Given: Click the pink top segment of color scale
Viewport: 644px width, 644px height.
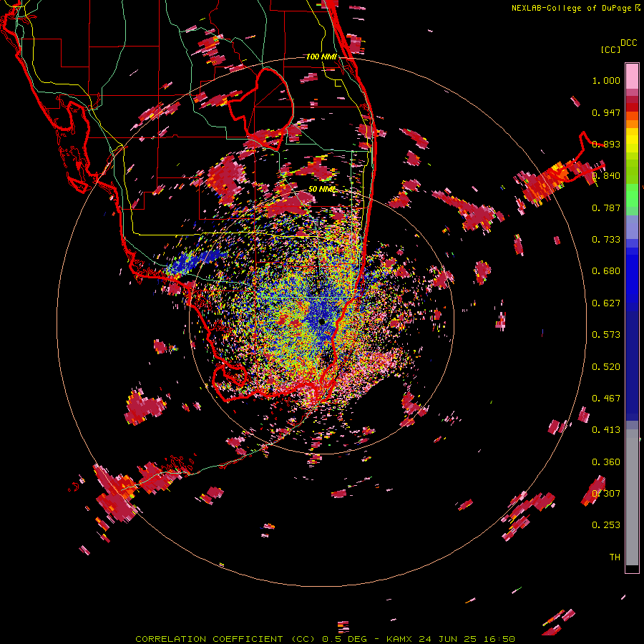Looking at the screenshot, I should click(632, 76).
